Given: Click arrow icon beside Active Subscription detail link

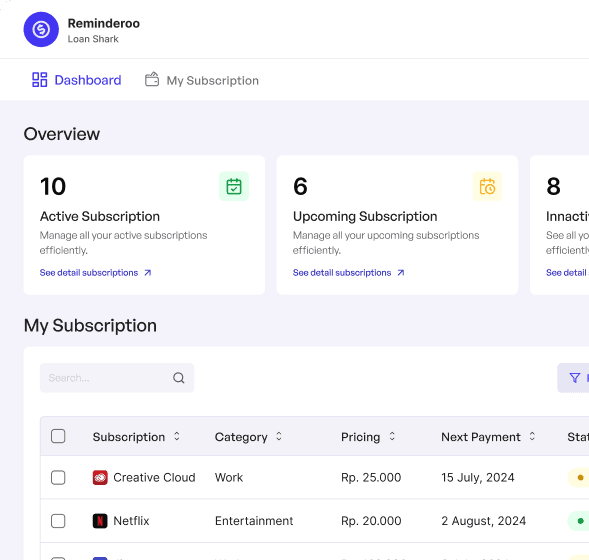Looking at the screenshot, I should pyautogui.click(x=148, y=273).
